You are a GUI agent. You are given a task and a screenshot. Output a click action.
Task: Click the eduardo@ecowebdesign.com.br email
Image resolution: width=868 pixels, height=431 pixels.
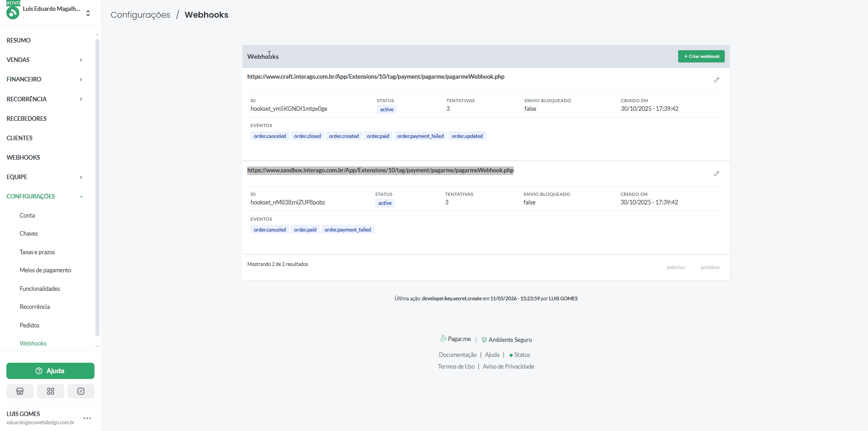(40, 422)
